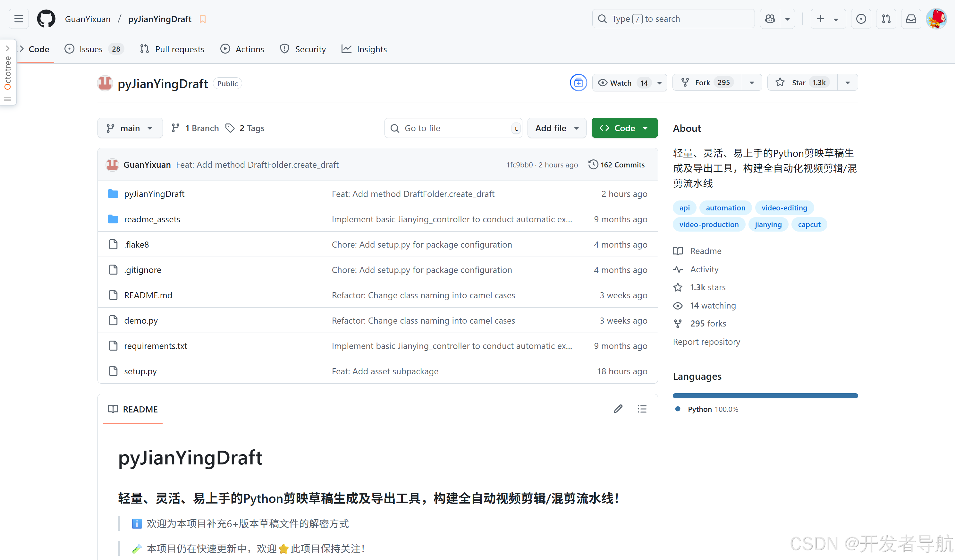Open the pyJianYingDraft folder
This screenshot has width=955, height=560.
point(154,194)
